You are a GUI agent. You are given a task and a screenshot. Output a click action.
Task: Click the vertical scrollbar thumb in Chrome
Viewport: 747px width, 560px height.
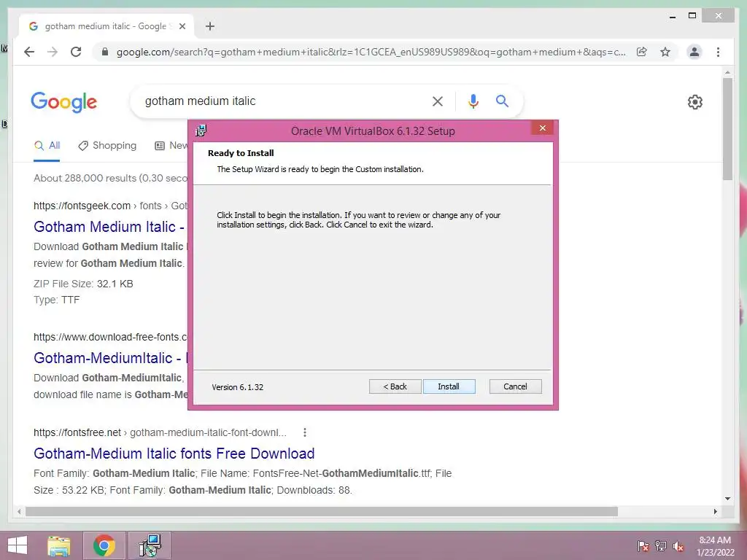click(x=727, y=128)
